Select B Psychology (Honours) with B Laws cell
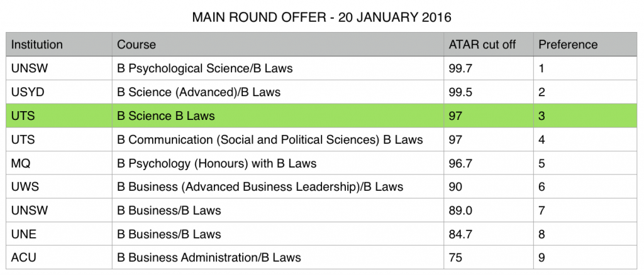The image size is (644, 275). [216, 163]
